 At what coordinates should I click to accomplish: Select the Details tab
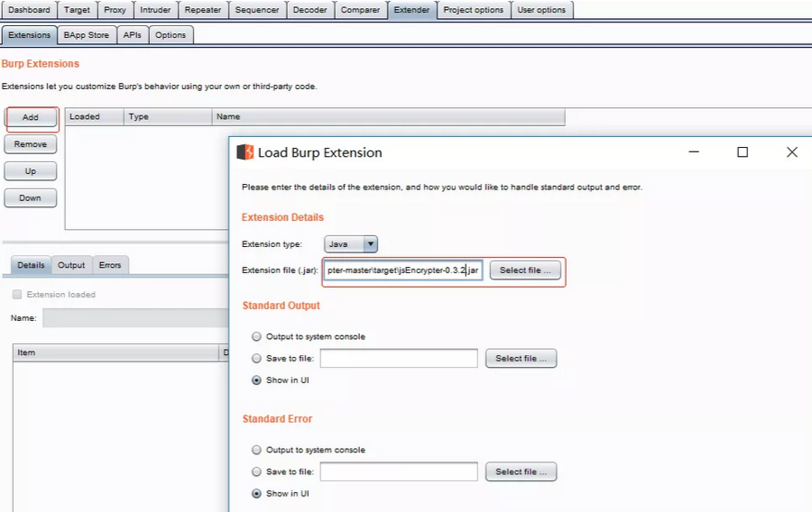point(31,265)
